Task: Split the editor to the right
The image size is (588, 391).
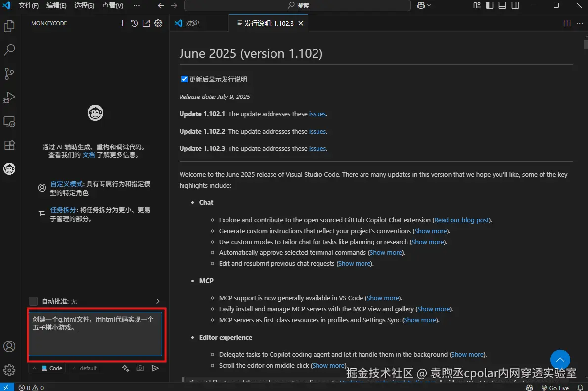Action: click(x=567, y=23)
